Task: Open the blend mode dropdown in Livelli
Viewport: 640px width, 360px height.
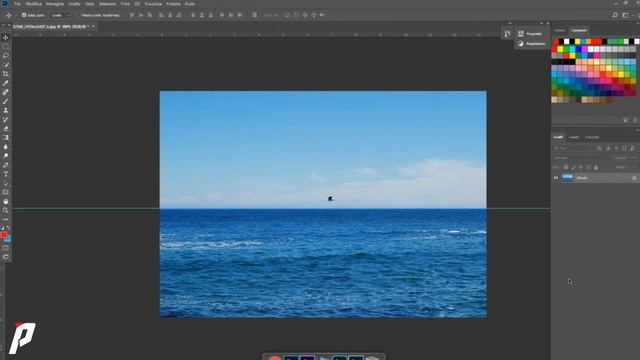Action: [581, 158]
